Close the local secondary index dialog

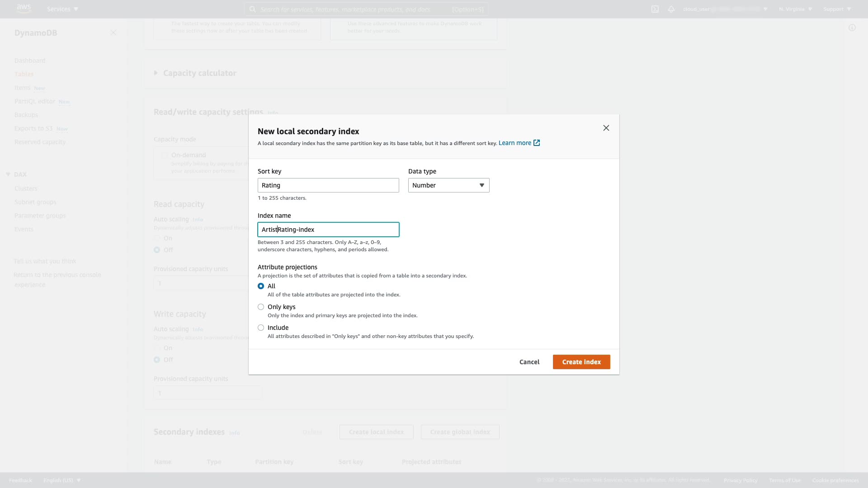pos(606,128)
